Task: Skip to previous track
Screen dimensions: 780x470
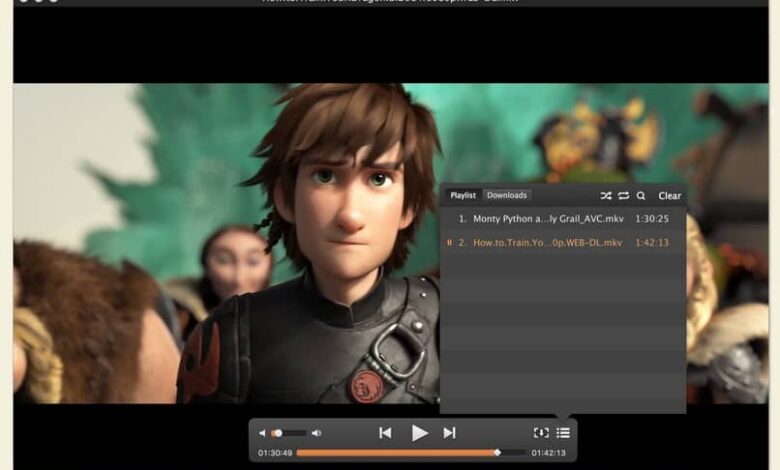Action: [x=385, y=433]
